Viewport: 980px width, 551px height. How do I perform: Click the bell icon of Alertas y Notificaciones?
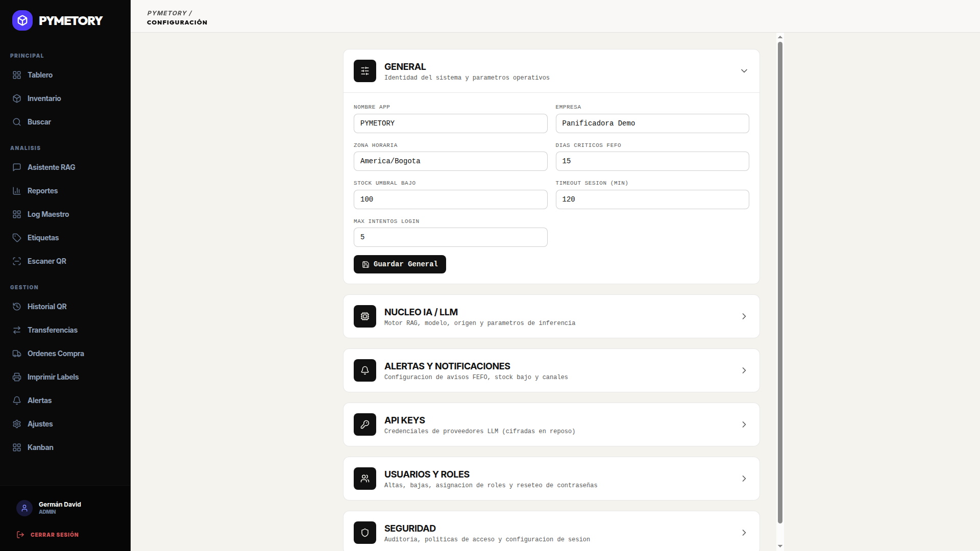tap(365, 370)
